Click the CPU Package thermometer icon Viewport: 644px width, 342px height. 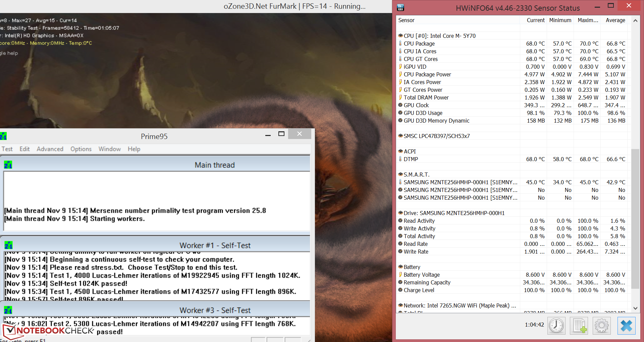tap(400, 44)
